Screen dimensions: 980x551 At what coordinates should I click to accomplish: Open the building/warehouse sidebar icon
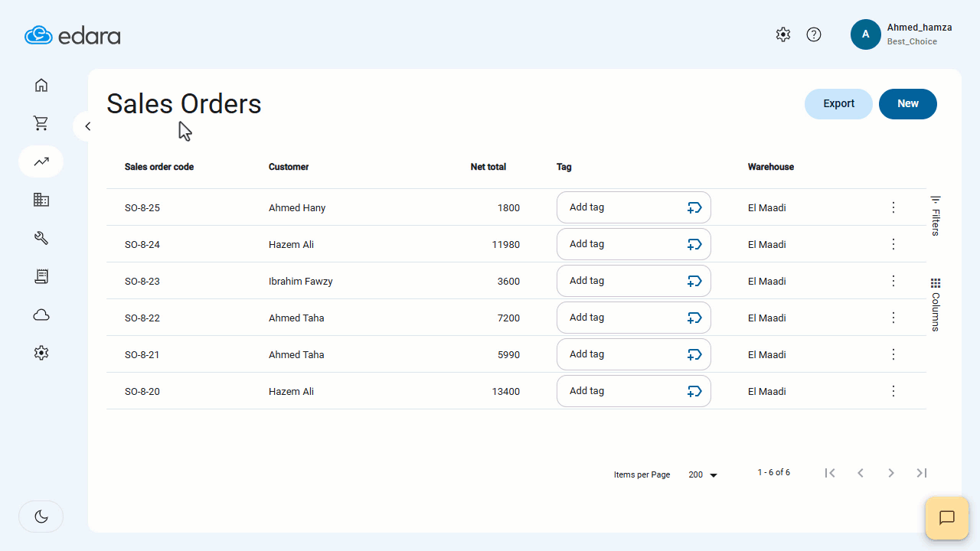coord(41,200)
